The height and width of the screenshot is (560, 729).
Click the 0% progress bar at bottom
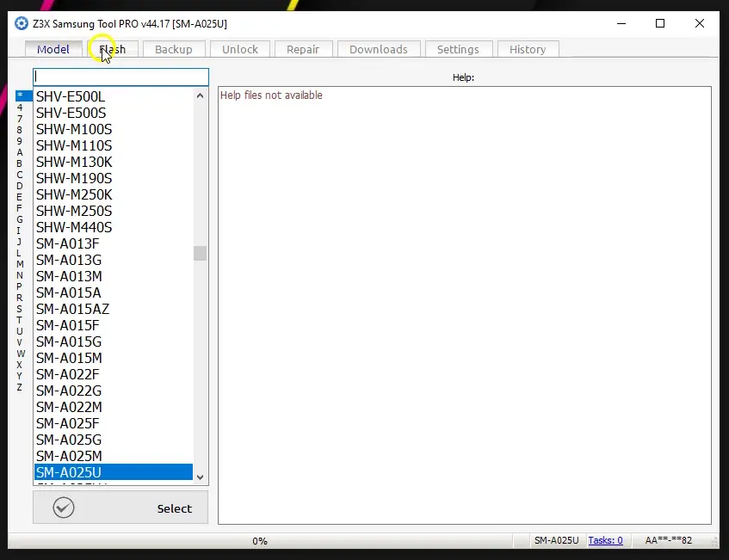tap(259, 540)
